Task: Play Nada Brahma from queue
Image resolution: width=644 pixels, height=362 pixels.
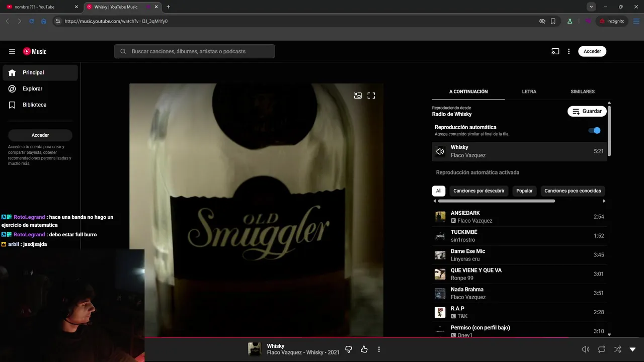Action: point(519,293)
